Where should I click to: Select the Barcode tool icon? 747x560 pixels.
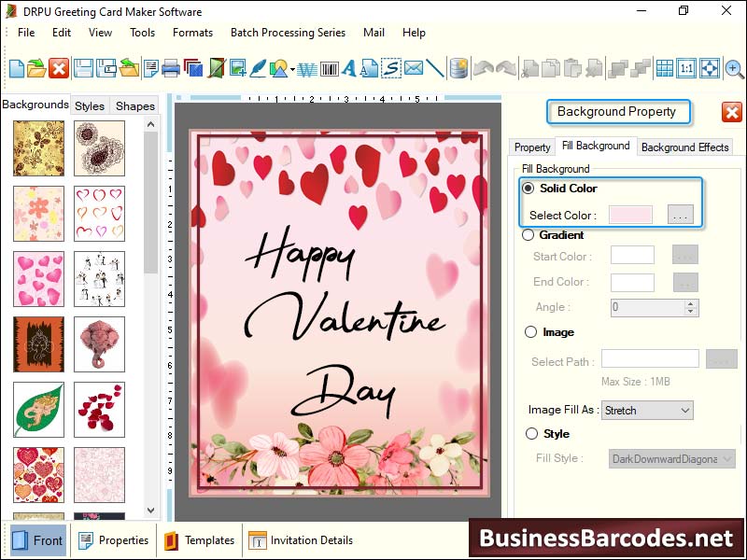pyautogui.click(x=330, y=68)
